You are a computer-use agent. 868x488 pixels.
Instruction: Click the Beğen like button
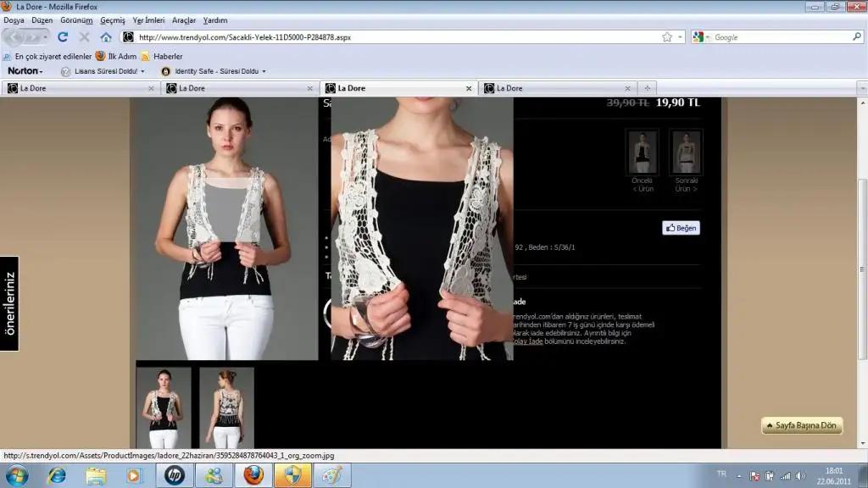[x=681, y=228]
